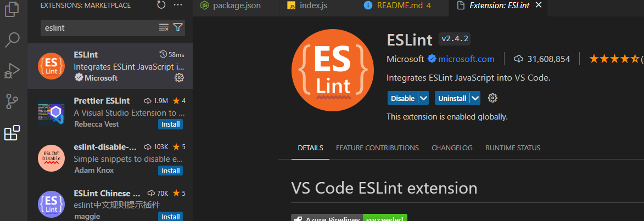Install Prettier ESLint extension
The image size is (644, 221).
coord(170,124)
